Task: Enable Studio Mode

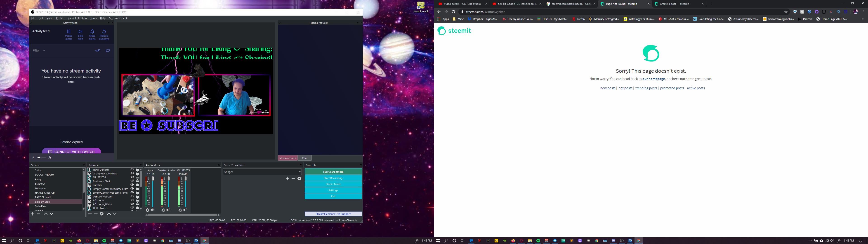Action: [x=333, y=184]
